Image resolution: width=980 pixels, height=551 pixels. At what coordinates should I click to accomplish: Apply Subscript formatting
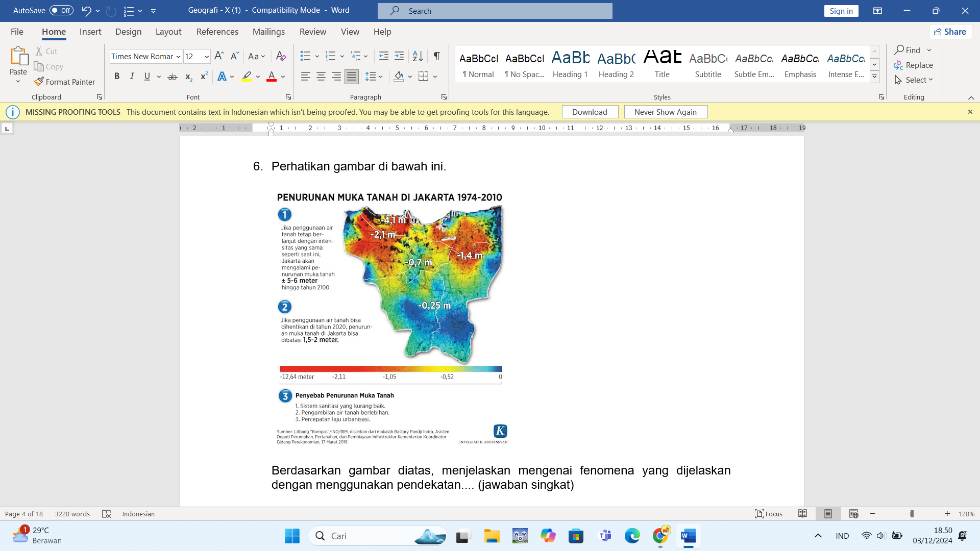click(188, 77)
